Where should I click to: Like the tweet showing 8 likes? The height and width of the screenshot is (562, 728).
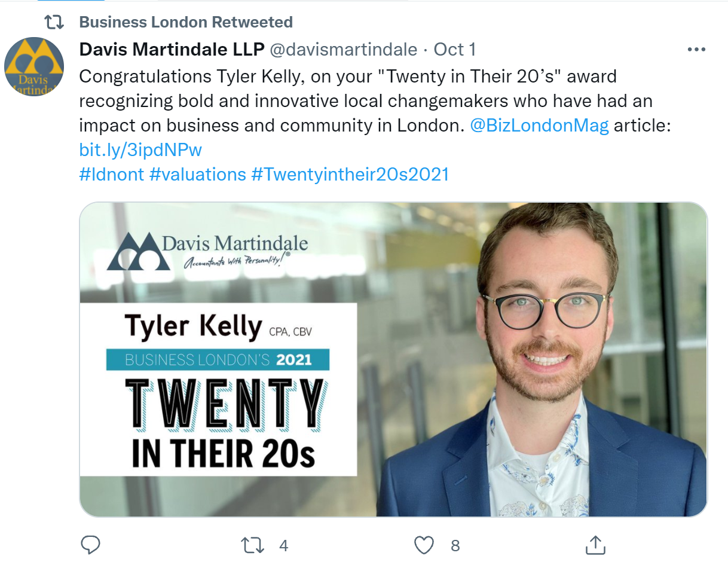424,545
